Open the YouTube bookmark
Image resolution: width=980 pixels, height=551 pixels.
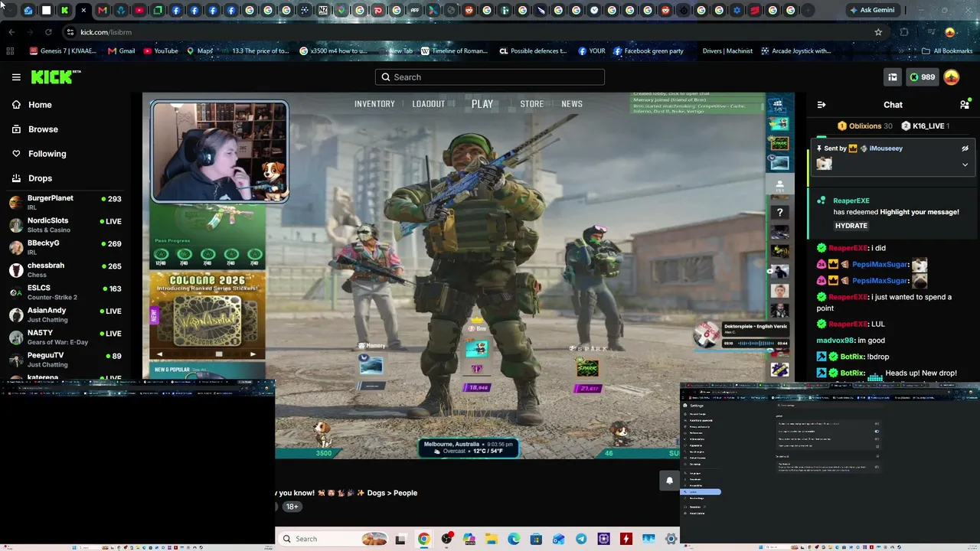point(161,51)
